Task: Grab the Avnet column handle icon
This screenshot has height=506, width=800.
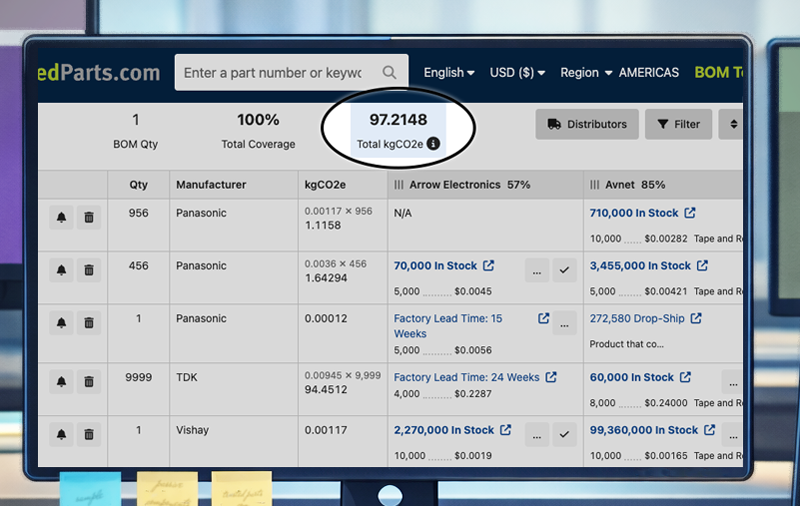Action: click(594, 185)
